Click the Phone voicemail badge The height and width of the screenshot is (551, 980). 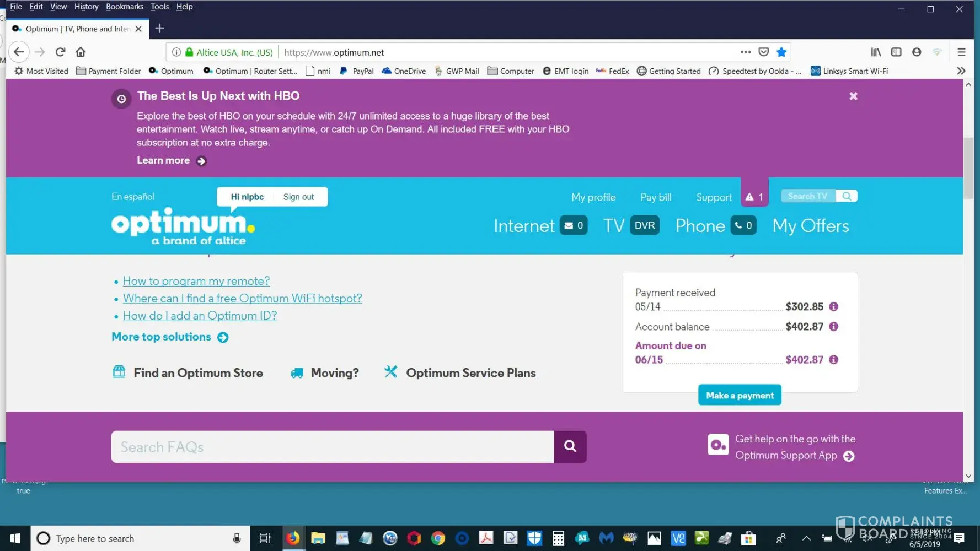743,225
